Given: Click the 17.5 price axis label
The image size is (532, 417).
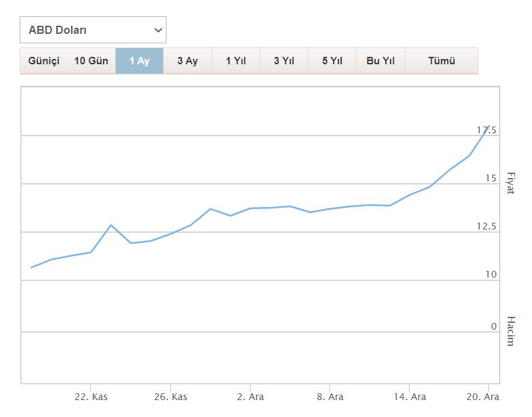Looking at the screenshot, I should [x=487, y=130].
